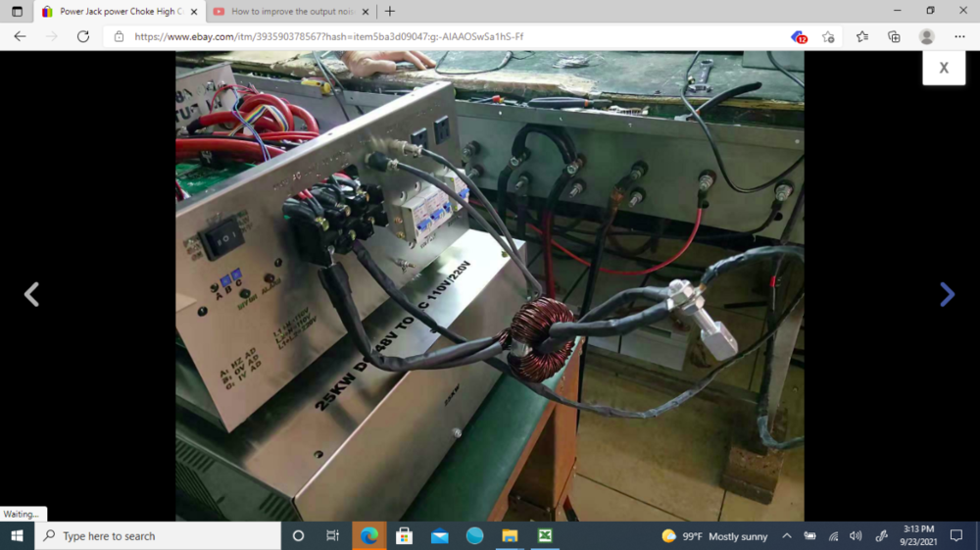Open the round blue taskbar app
This screenshot has height=550, width=980.
tap(475, 535)
